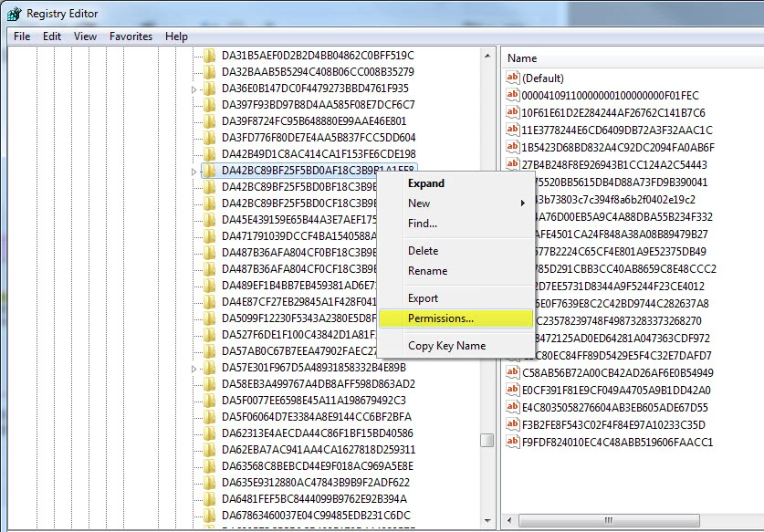The width and height of the screenshot is (764, 532).
Task: Click the tree pane scroll up arrow
Action: (487, 56)
